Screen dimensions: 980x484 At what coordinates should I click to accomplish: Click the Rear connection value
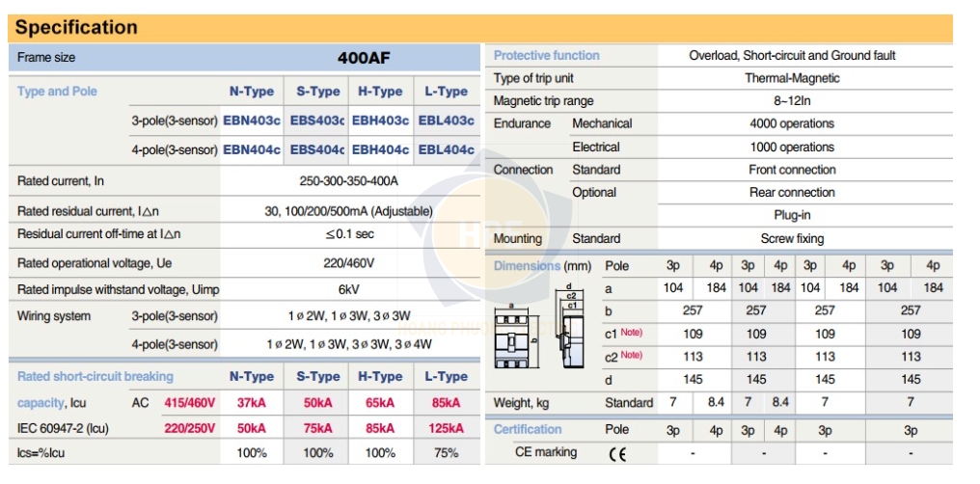[793, 193]
